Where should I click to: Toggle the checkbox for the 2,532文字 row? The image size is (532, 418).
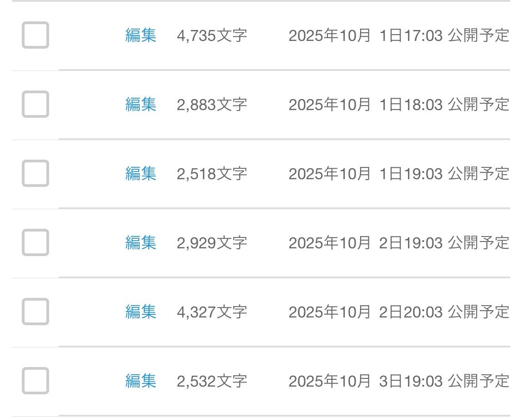click(x=35, y=381)
